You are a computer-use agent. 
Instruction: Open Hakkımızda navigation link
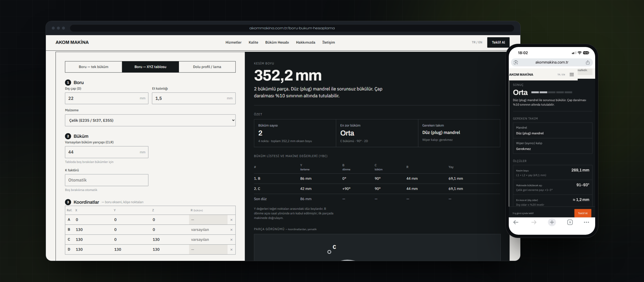306,42
